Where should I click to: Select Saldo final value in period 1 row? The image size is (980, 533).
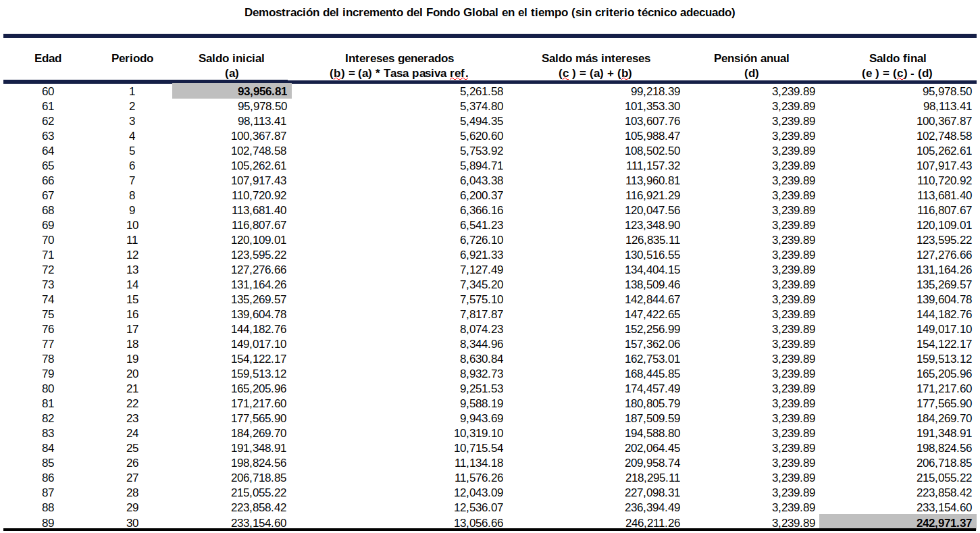[x=947, y=91]
